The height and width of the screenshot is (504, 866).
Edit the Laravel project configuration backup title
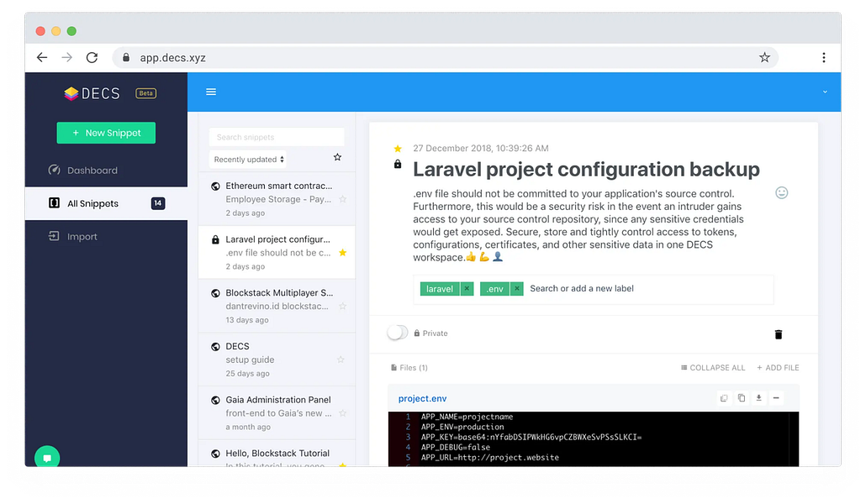click(586, 170)
